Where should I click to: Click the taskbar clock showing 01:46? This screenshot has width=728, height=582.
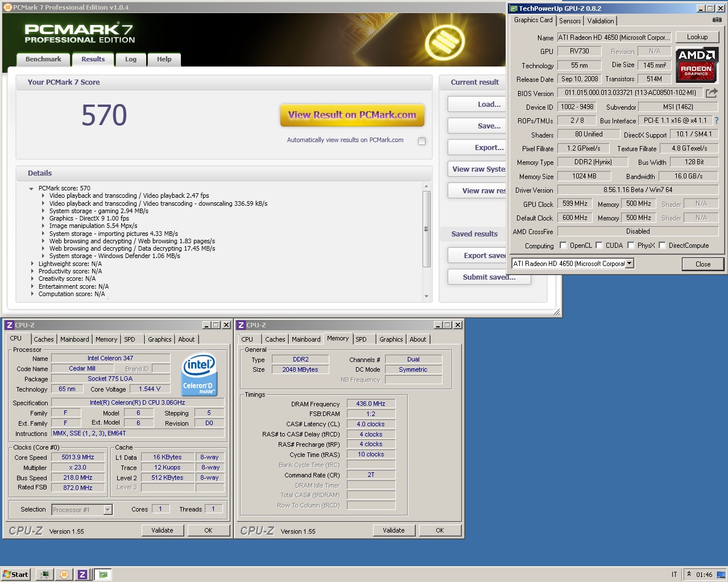point(704,575)
